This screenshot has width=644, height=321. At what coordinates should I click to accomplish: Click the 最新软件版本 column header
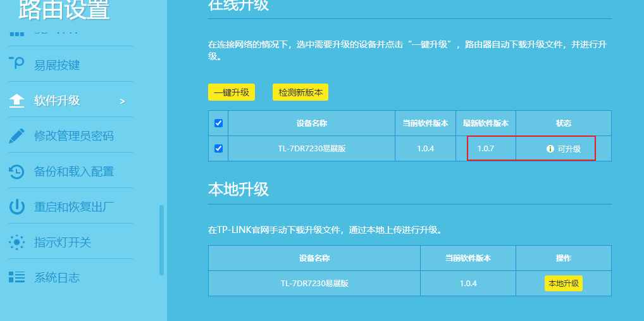point(486,123)
